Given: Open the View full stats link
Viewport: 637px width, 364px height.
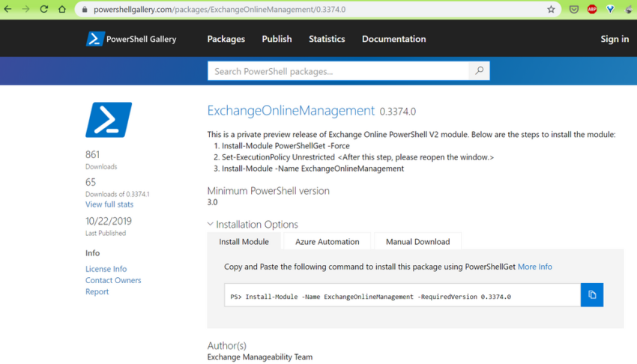Looking at the screenshot, I should [109, 204].
